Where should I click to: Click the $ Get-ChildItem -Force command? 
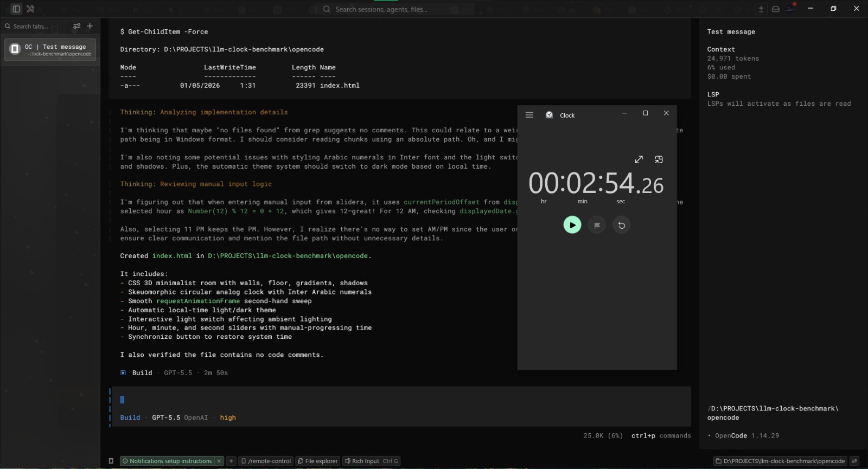click(164, 32)
